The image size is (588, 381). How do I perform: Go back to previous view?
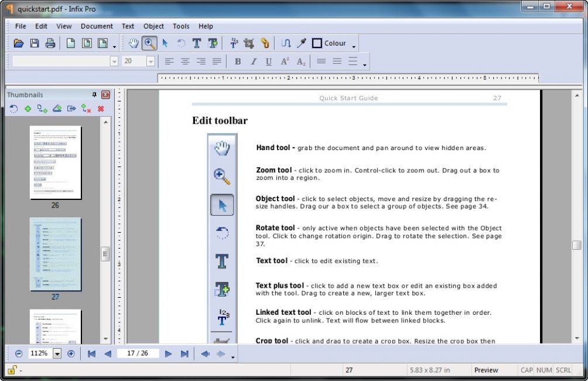[x=205, y=353]
